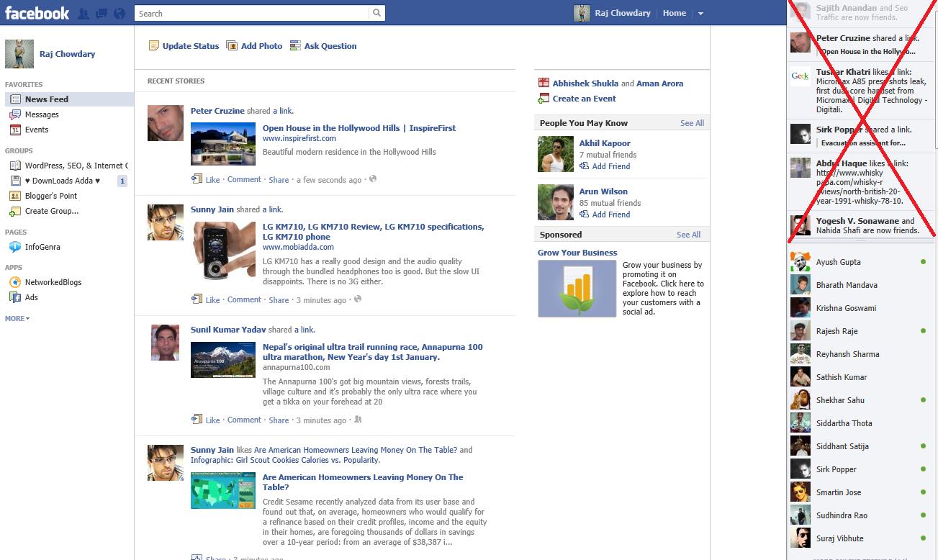Open notifications globe icon

click(x=119, y=13)
